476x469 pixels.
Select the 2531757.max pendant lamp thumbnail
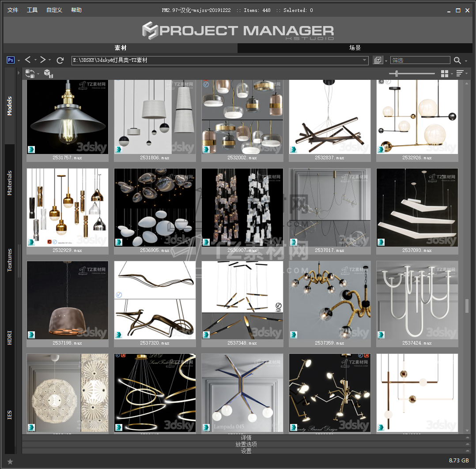(68, 117)
